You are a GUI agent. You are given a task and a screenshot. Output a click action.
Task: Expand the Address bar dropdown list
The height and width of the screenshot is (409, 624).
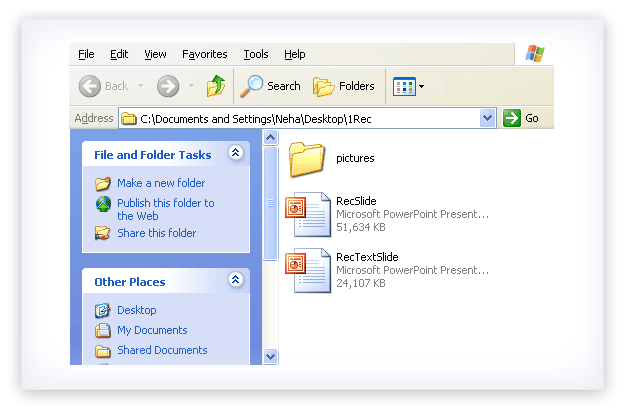coord(488,118)
